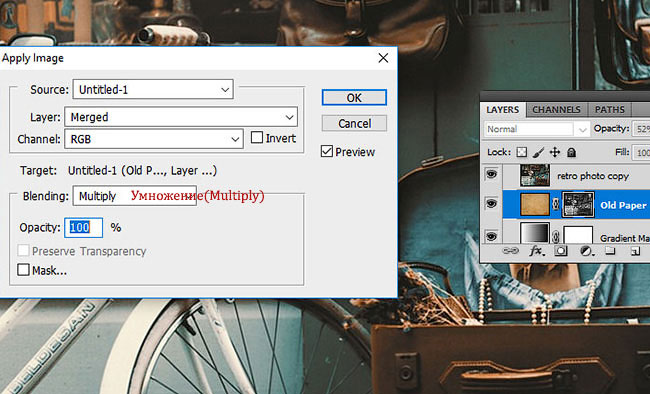650x394 pixels.
Task: Add a layer mask via mask icon
Action: click(x=560, y=251)
